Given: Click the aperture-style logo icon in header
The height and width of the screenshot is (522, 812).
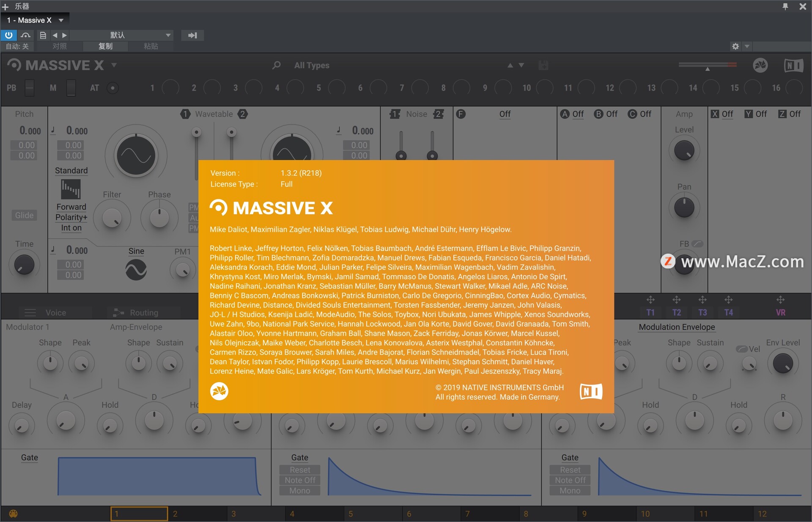Looking at the screenshot, I should pyautogui.click(x=760, y=65).
